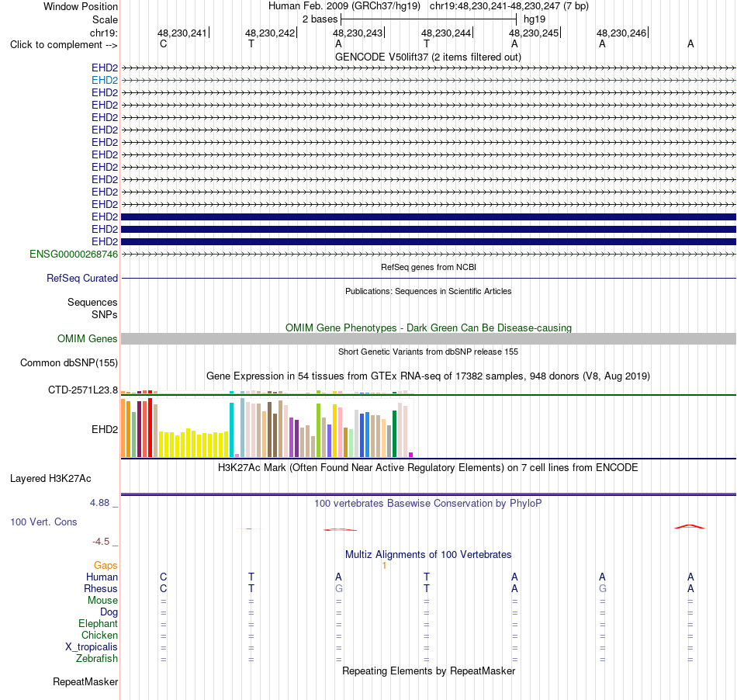The image size is (737, 700).
Task: Open the GTEx Gene Expression in 54 tissues title
Action: (428, 376)
